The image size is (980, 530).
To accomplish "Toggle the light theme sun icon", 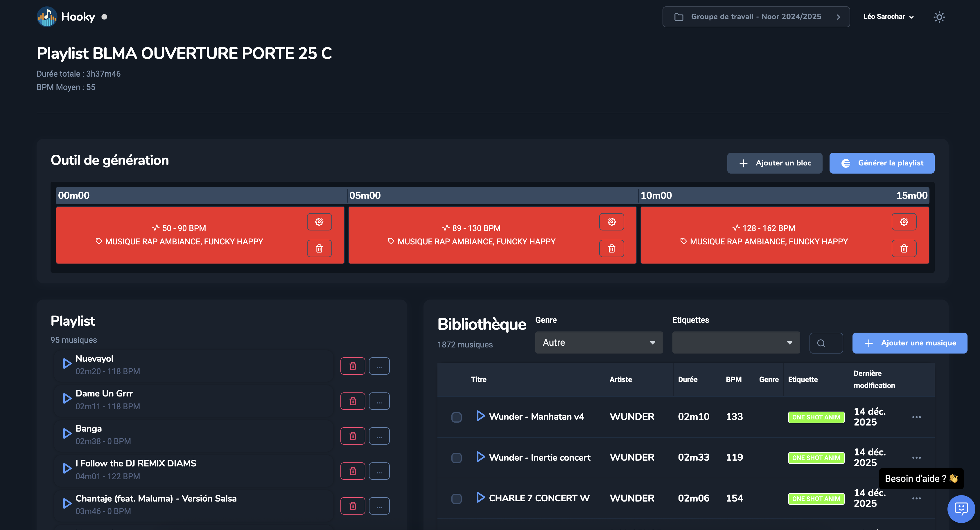I will 939,17.
